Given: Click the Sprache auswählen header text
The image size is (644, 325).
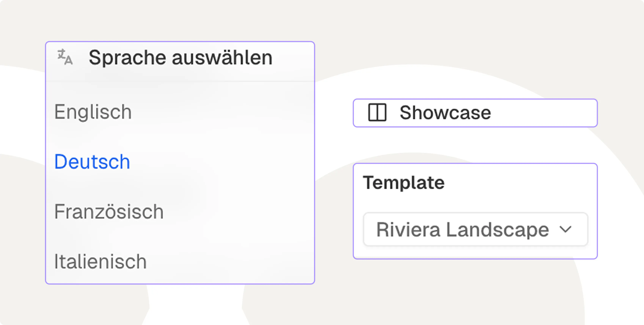Looking at the screenshot, I should pyautogui.click(x=181, y=58).
